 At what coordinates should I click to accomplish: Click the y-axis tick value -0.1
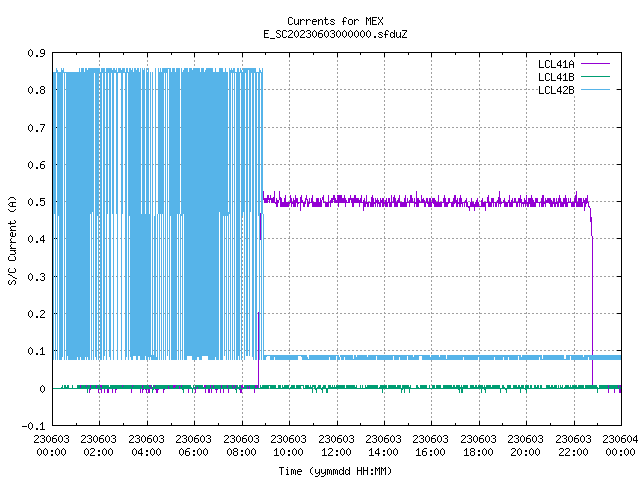[33, 426]
